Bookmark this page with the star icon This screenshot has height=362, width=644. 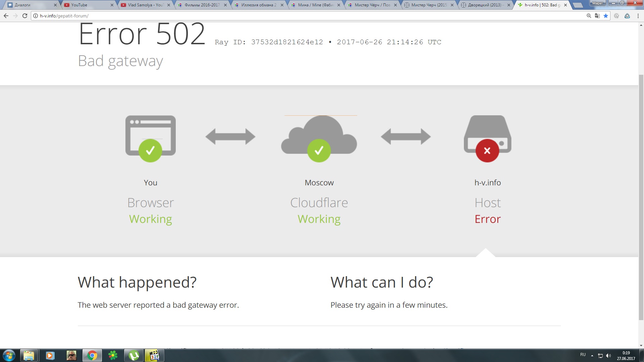pos(606,16)
